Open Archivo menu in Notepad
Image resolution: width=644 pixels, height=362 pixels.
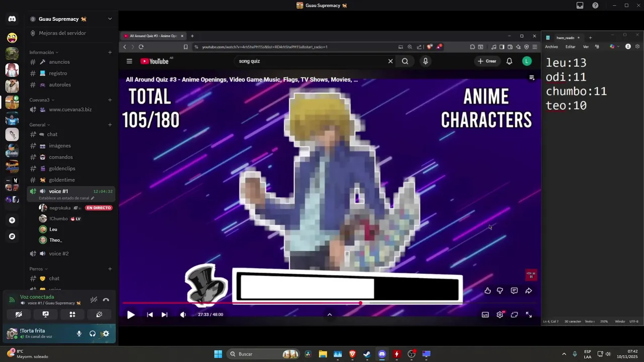pos(551,47)
